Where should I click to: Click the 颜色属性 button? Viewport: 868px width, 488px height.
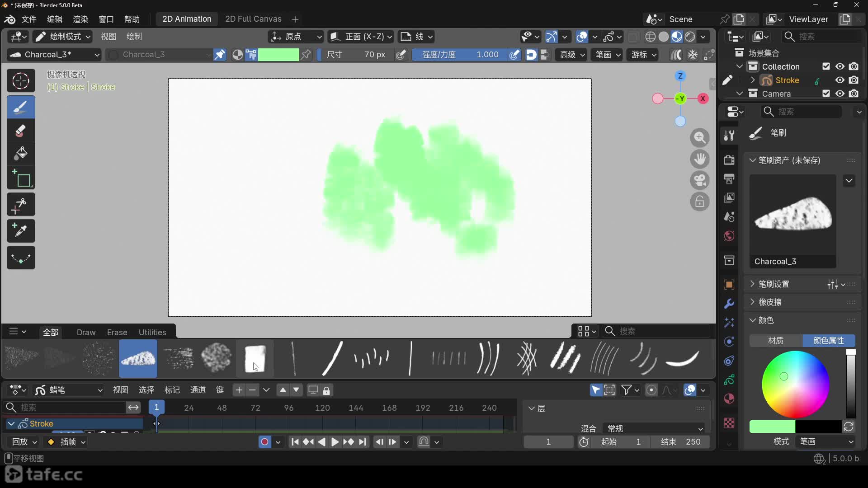828,341
